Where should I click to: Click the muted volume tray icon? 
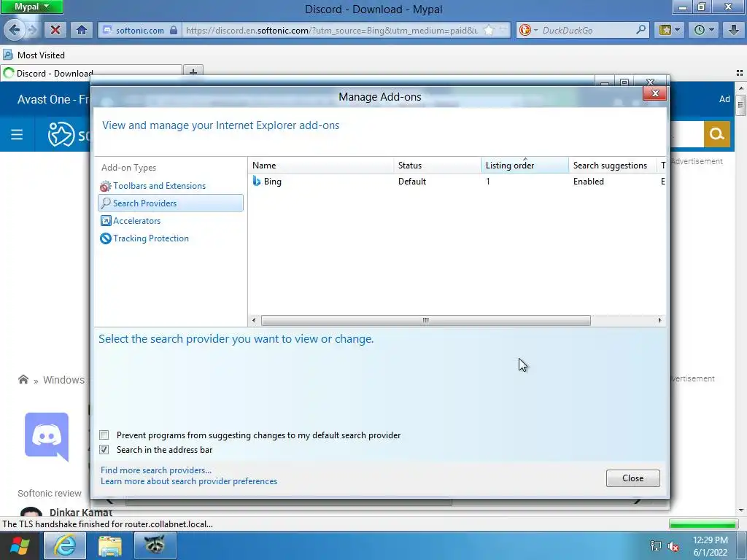click(673, 546)
